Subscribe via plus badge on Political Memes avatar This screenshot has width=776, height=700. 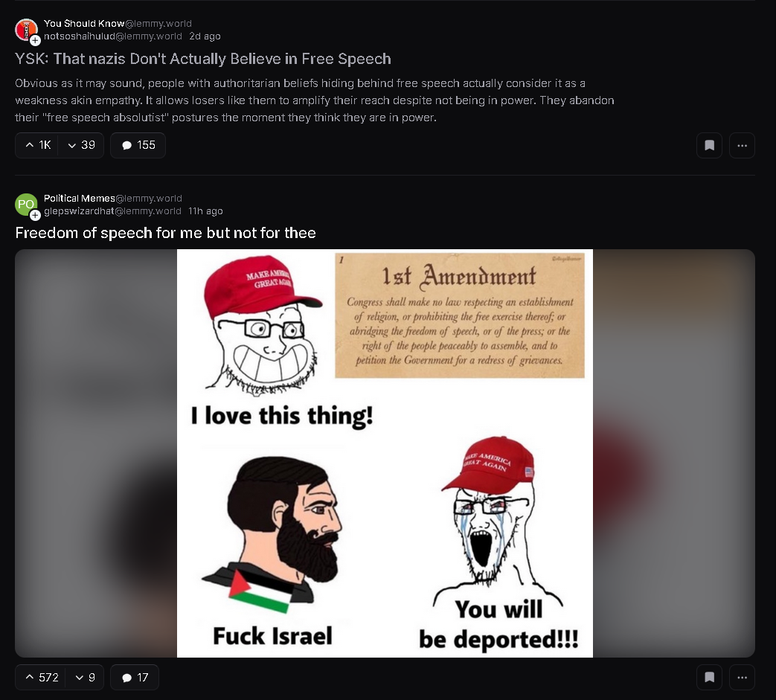point(35,215)
